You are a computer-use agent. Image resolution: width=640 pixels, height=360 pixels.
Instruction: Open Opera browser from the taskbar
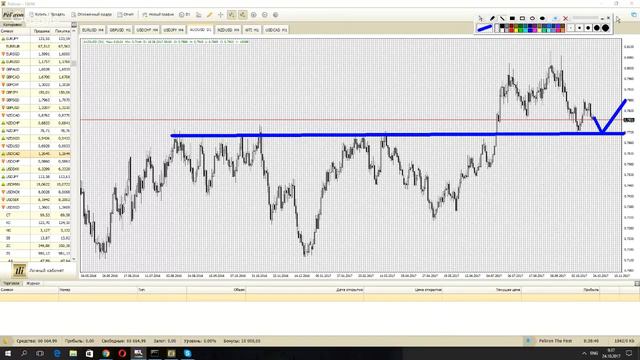[122, 353]
